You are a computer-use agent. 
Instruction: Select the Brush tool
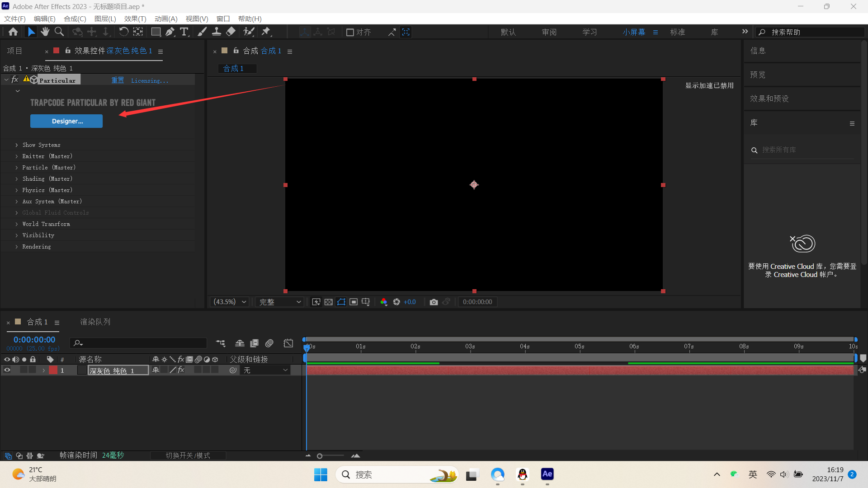point(202,32)
